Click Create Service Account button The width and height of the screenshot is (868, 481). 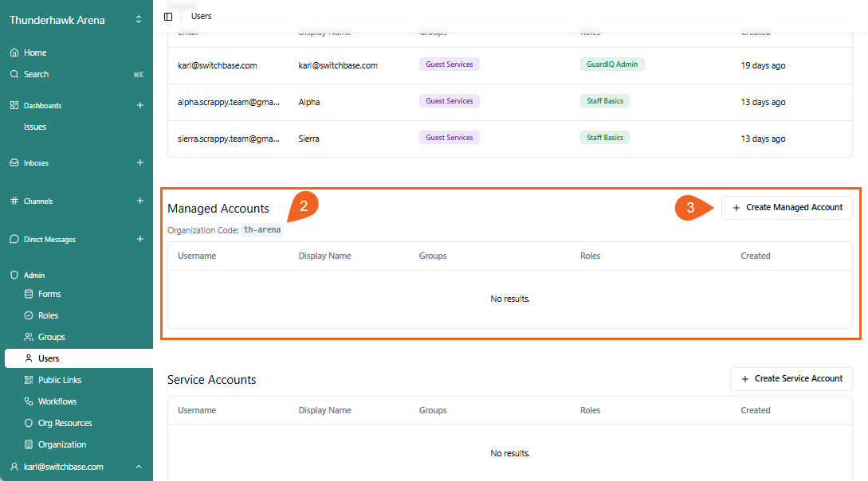point(791,379)
